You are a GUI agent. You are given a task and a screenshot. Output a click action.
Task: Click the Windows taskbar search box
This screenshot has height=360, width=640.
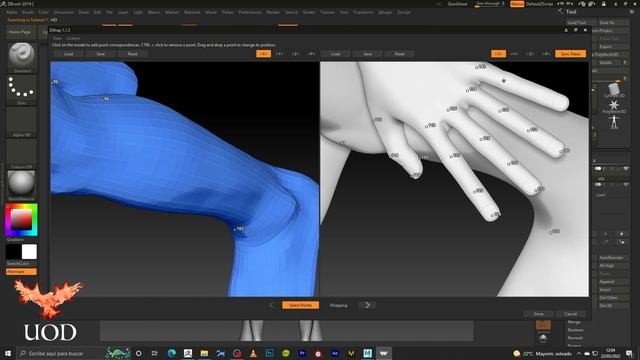pyautogui.click(x=60, y=353)
